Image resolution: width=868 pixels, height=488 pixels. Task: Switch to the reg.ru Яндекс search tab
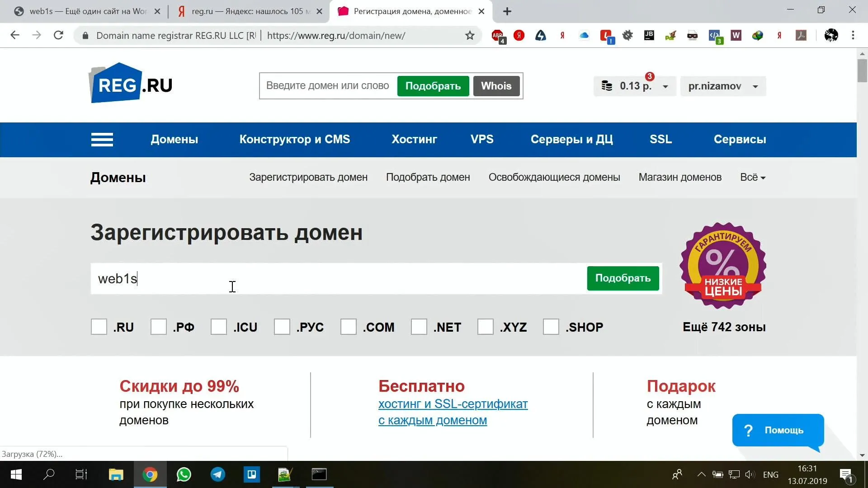coord(250,11)
